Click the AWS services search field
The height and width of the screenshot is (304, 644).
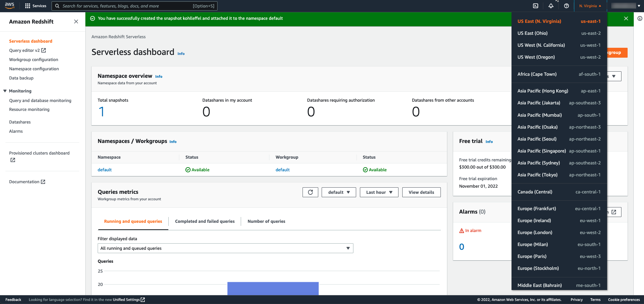[135, 6]
